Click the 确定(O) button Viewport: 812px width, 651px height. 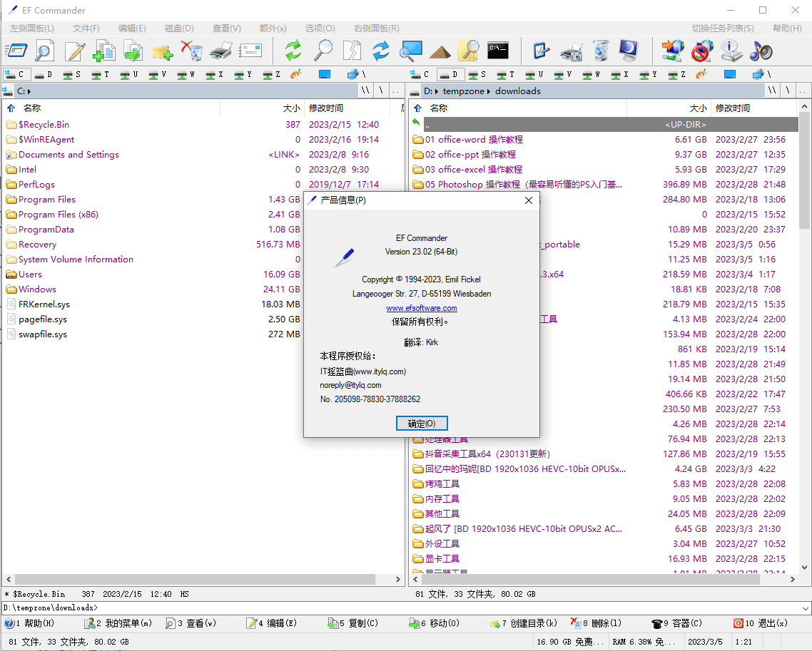421,424
